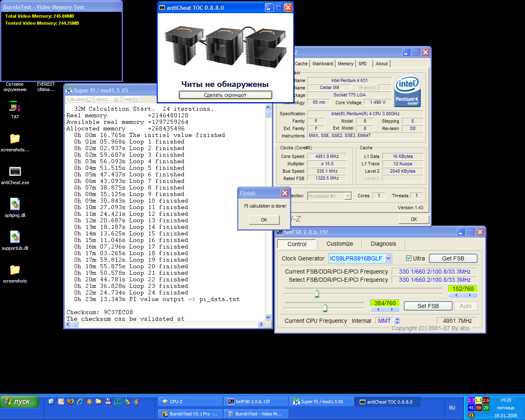Click the orange wrench quick launch icon
The image size is (525, 420).
89,402
